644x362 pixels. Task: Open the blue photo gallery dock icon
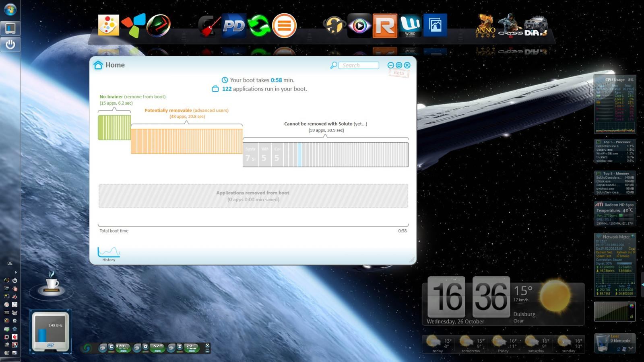tap(435, 25)
